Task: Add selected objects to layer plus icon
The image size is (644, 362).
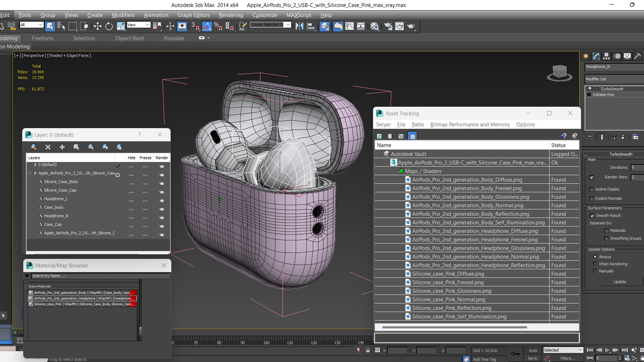Action: (x=62, y=147)
